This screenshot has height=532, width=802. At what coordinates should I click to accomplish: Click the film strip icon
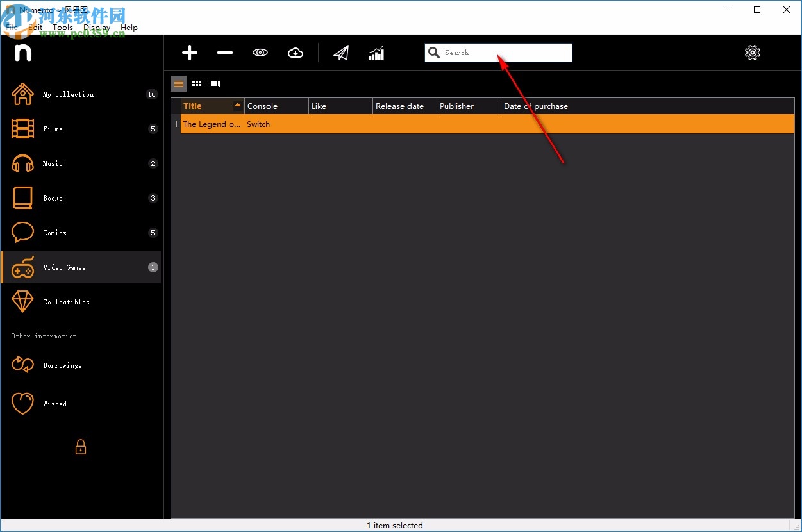[22, 129]
